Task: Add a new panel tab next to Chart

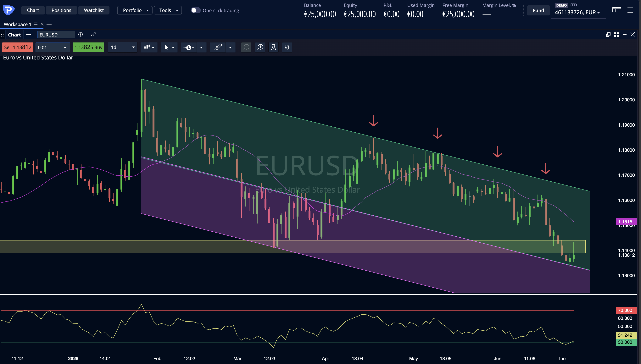Action: (28, 35)
